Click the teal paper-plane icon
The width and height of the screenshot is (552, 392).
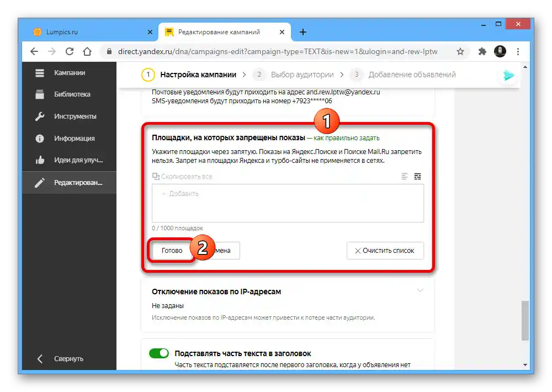[x=508, y=75]
